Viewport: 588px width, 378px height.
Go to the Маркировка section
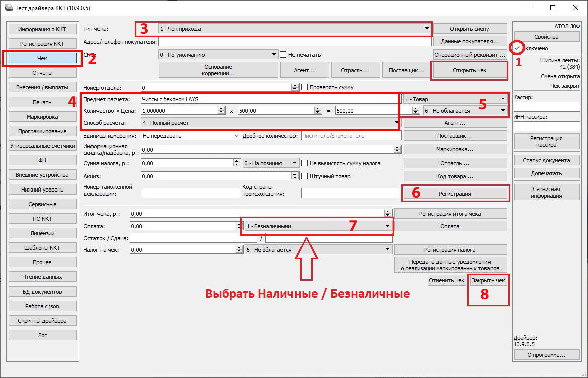43,117
